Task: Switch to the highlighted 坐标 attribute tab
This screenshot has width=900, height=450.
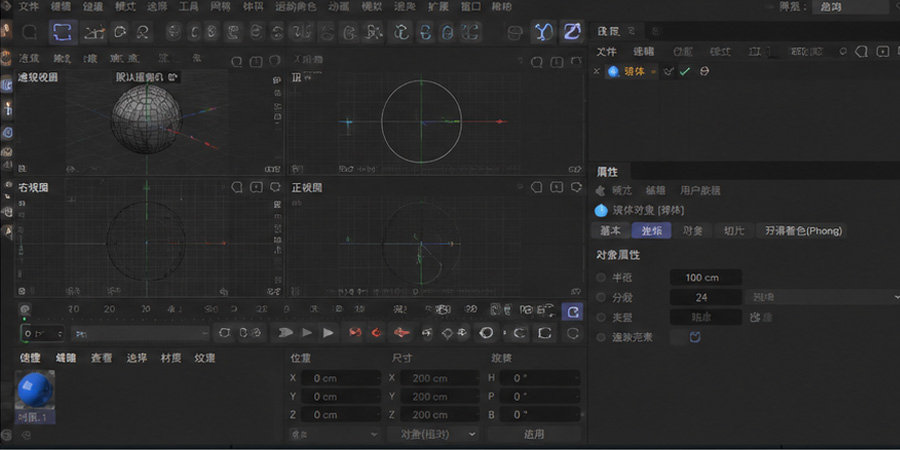Action: (651, 231)
